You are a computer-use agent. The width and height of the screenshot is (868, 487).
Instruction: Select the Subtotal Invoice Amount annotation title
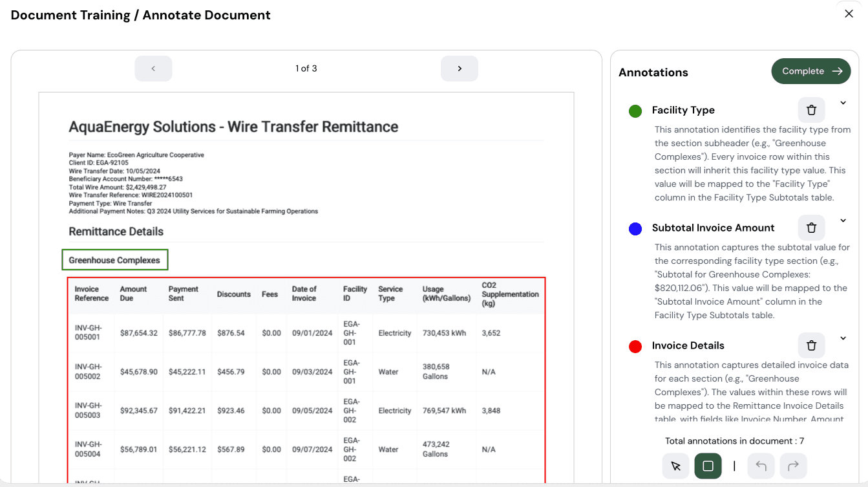click(714, 228)
